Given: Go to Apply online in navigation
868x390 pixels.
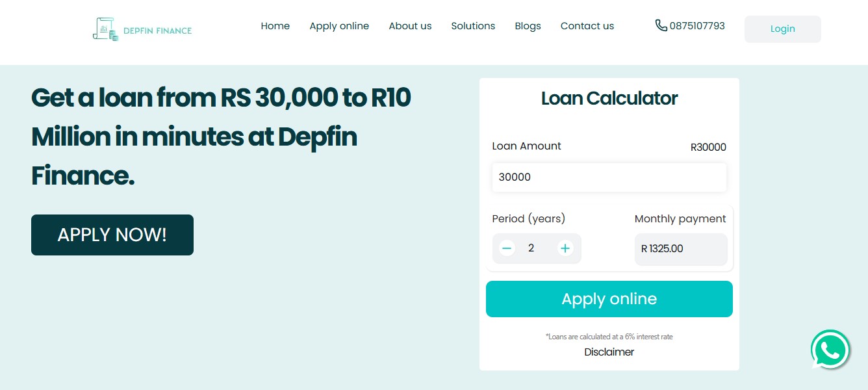Looking at the screenshot, I should click(x=339, y=26).
